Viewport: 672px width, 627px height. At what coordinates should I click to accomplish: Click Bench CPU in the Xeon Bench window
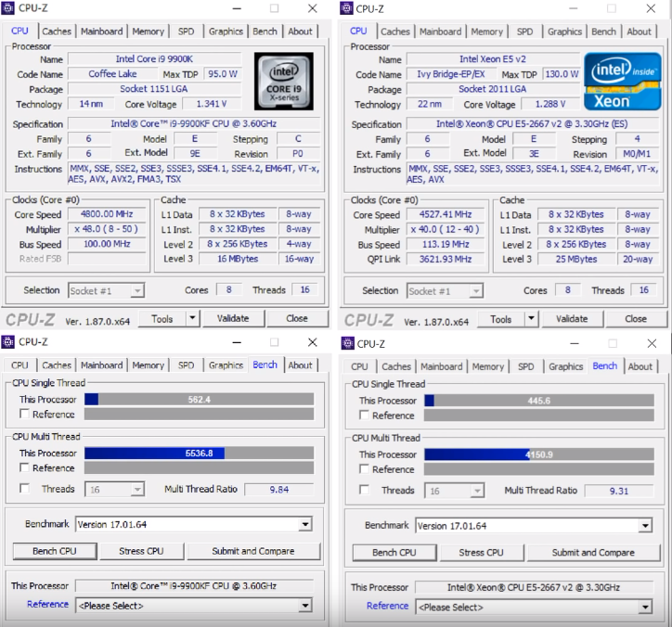[394, 553]
